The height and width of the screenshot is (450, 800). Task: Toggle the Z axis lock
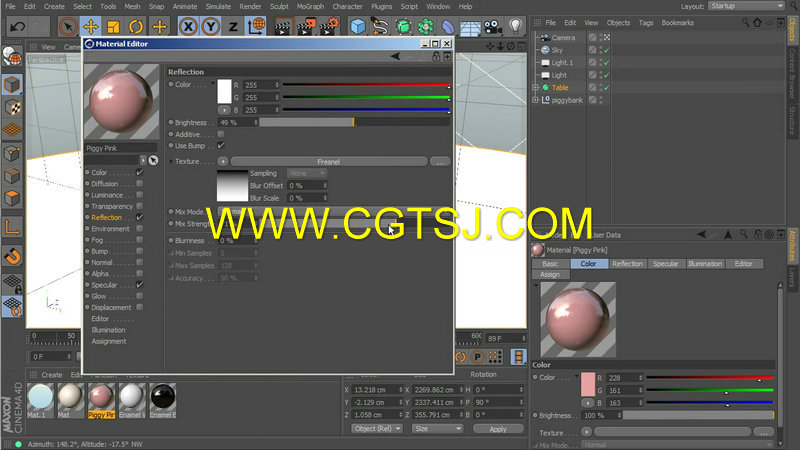[x=233, y=26]
